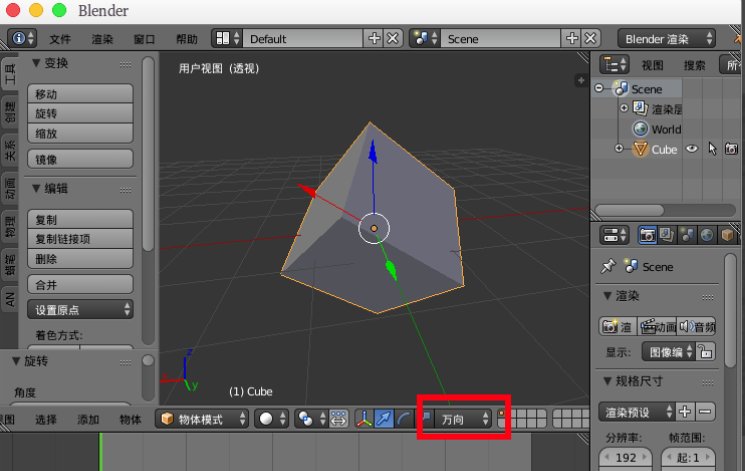Click the 移动 button
This screenshot has width=745, height=471.
[x=78, y=93]
